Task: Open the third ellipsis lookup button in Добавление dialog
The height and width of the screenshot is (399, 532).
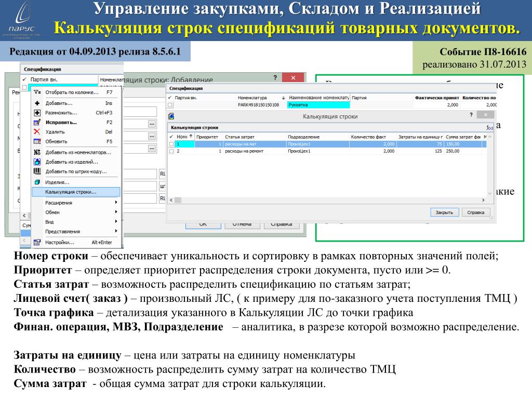Action: coord(152,149)
